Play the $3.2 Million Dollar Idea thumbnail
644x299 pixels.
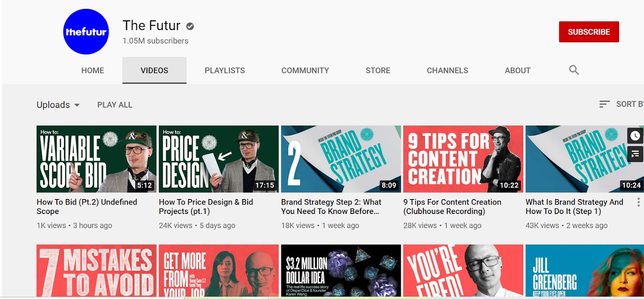coord(341,271)
